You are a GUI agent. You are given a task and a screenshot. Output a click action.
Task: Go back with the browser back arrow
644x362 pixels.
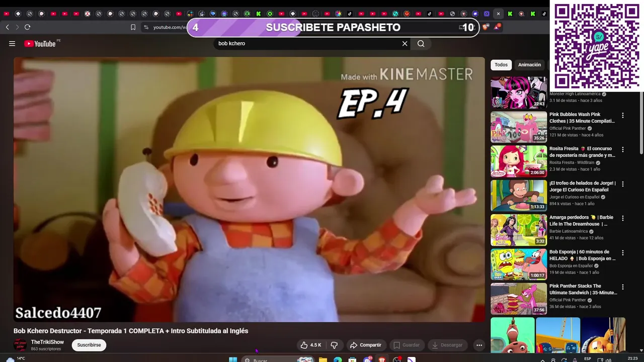[7, 27]
